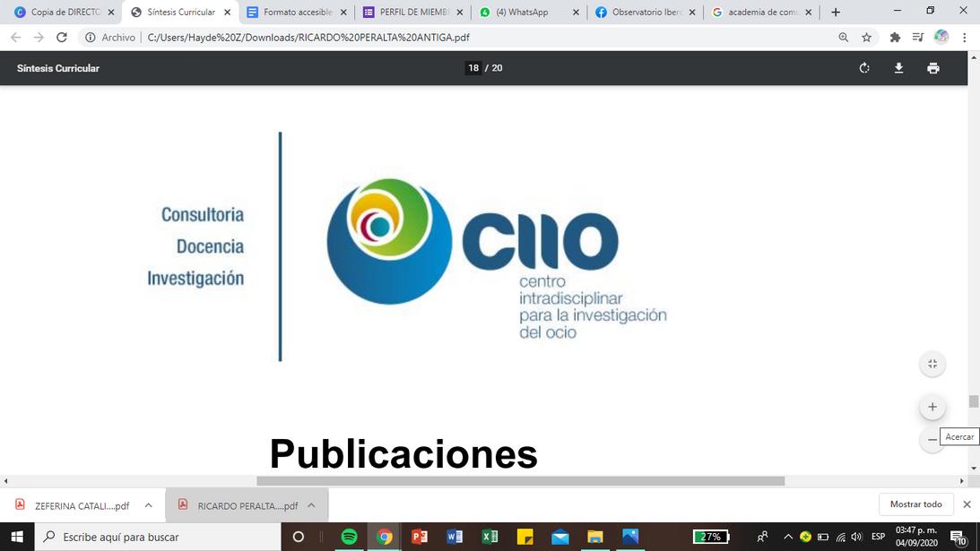The image size is (980, 551).
Task: Open Mail from the taskbar
Action: tap(560, 537)
